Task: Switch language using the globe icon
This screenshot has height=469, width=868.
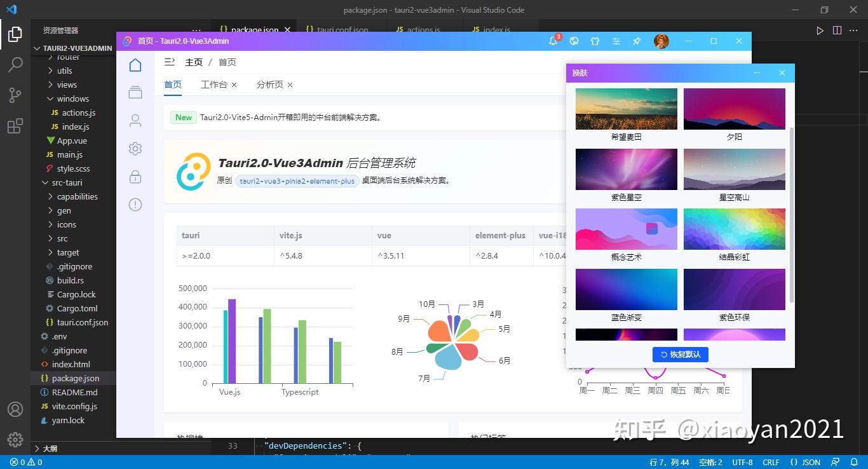Action: click(574, 41)
